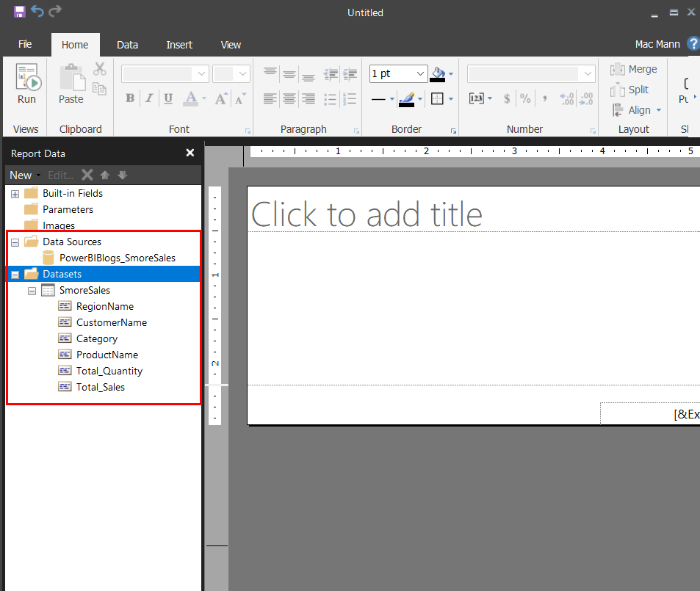Open the Mac Mann account menu
This screenshot has width=700, height=591.
(657, 44)
